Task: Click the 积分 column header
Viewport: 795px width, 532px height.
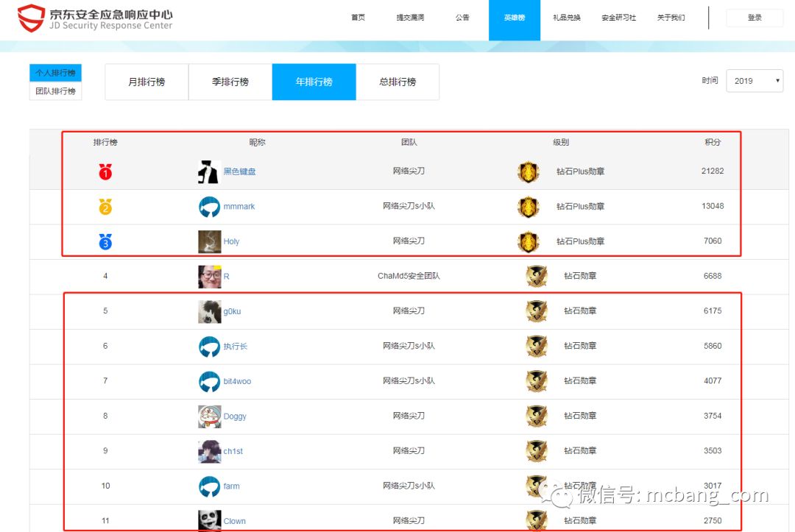Action: (x=713, y=142)
